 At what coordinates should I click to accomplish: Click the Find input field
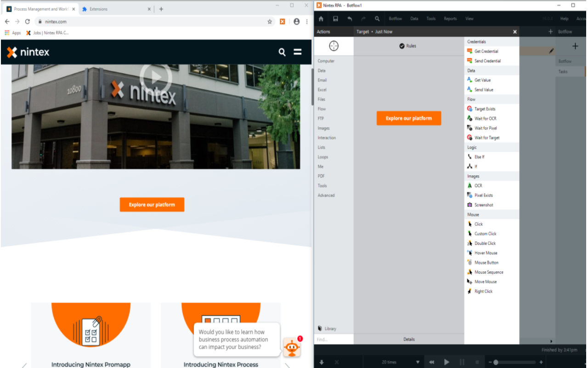pyautogui.click(x=333, y=339)
